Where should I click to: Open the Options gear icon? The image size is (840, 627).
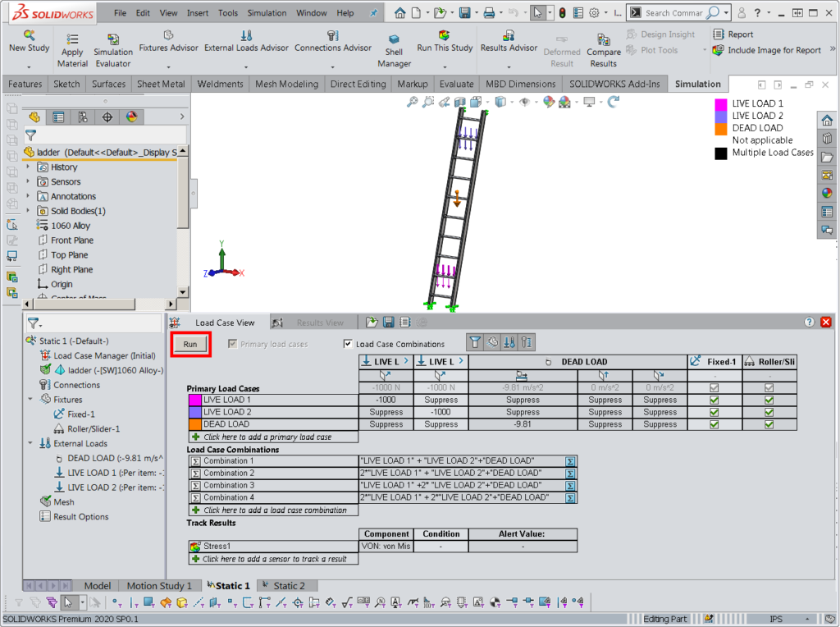[x=594, y=13]
